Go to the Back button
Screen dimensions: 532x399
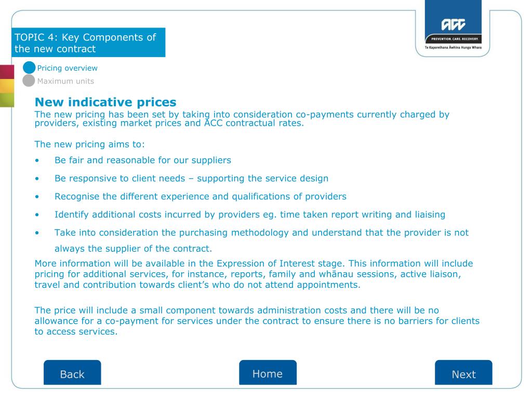click(72, 373)
